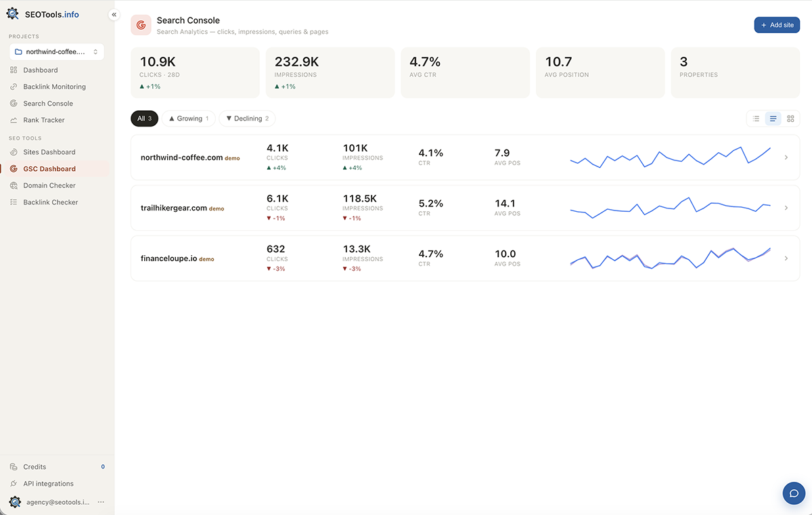Click the Search Console sidebar icon
This screenshot has height=515, width=812.
pyautogui.click(x=14, y=104)
